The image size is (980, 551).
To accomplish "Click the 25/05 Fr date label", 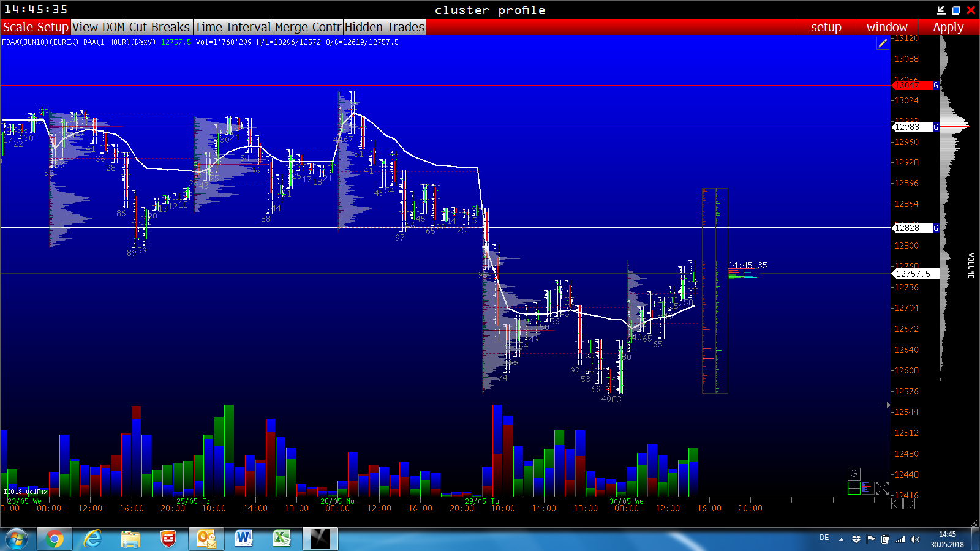I will 194,501.
